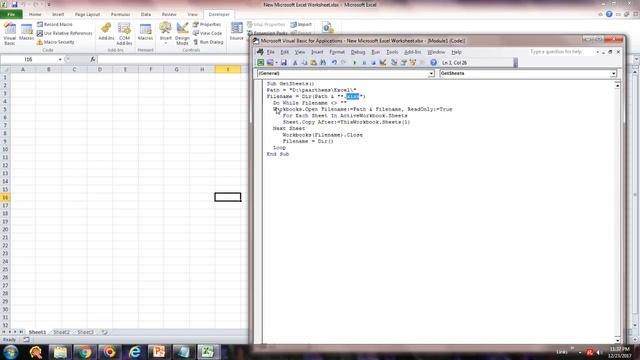640x360 pixels.
Task: Open Properties Window icon in VBA toolbar
Action: (x=403, y=62)
